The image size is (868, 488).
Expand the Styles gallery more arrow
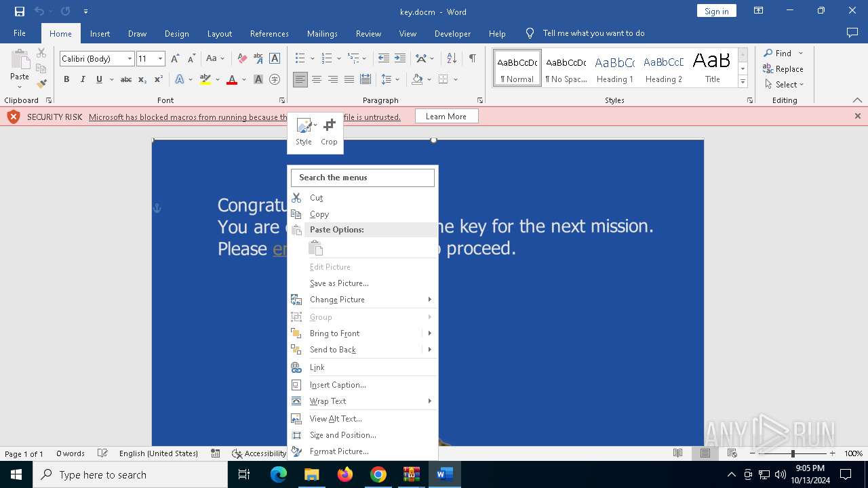pyautogui.click(x=743, y=82)
